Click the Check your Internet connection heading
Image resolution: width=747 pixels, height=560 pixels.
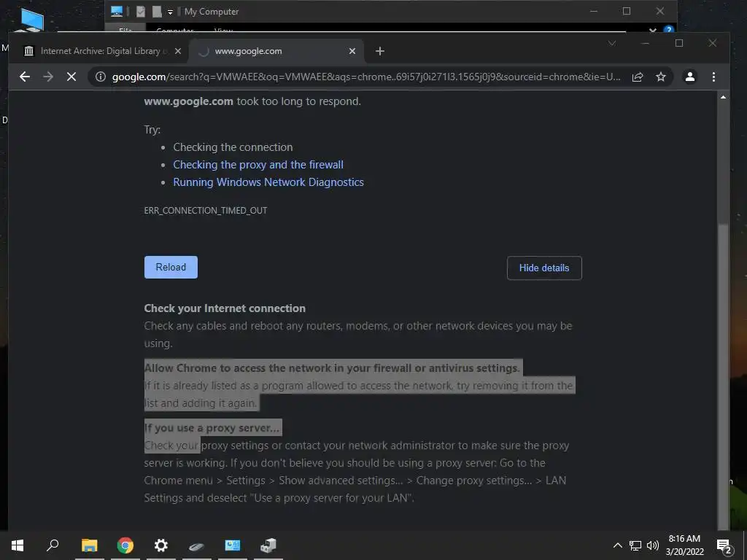[x=225, y=308]
